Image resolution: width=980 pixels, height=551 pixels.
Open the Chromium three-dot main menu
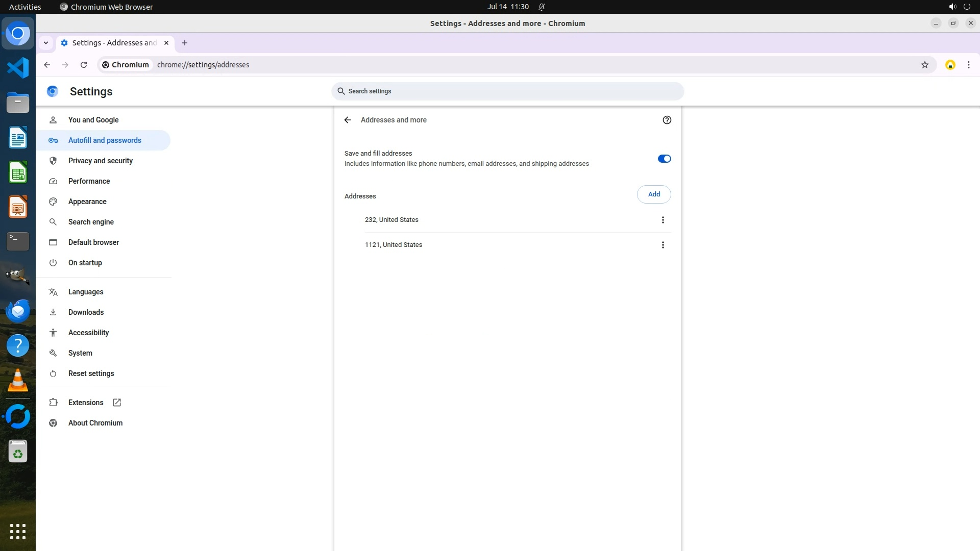(968, 65)
